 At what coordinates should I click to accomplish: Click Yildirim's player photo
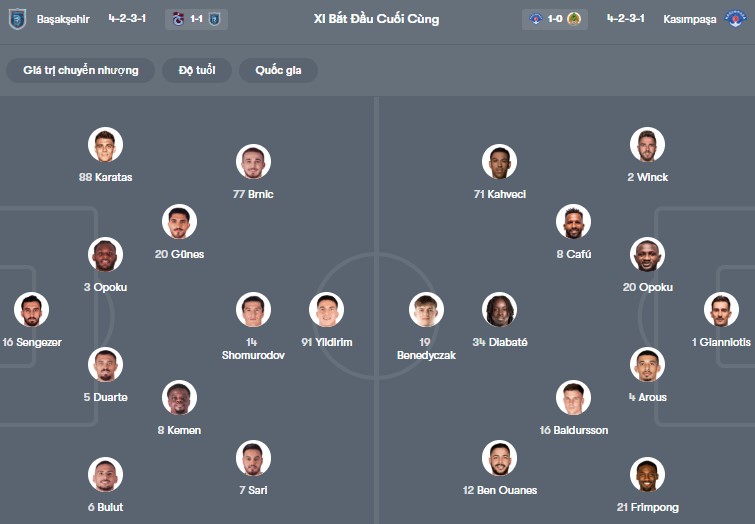pos(326,310)
